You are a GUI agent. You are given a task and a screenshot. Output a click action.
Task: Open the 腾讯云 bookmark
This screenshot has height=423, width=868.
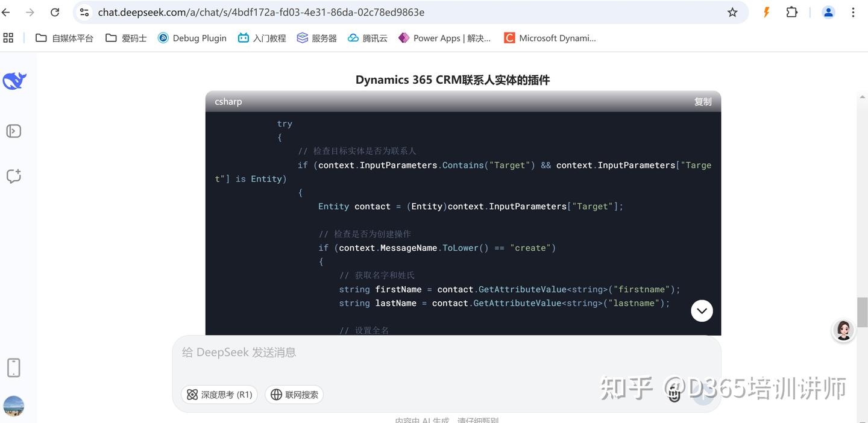coord(368,38)
